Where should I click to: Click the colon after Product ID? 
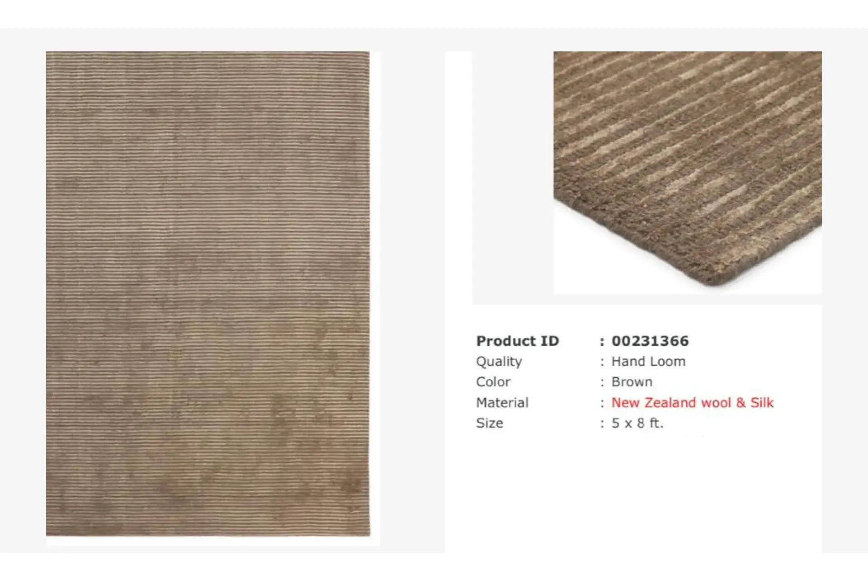602,341
